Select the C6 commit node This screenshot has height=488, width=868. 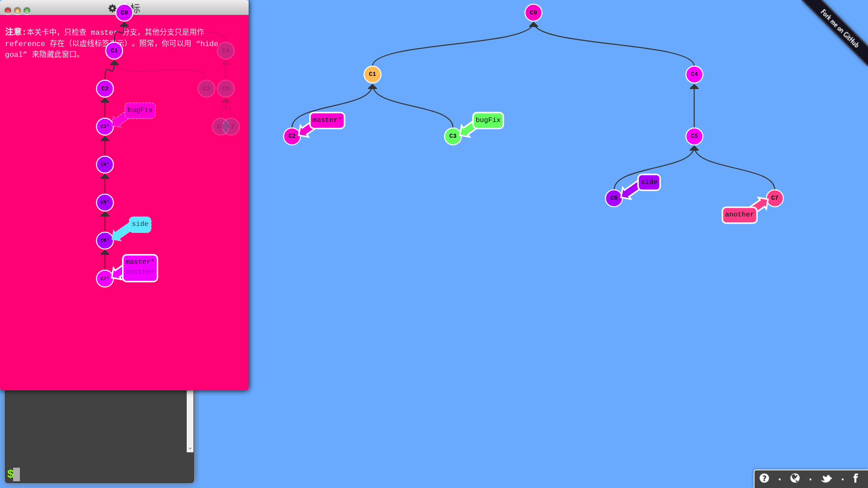tap(613, 198)
